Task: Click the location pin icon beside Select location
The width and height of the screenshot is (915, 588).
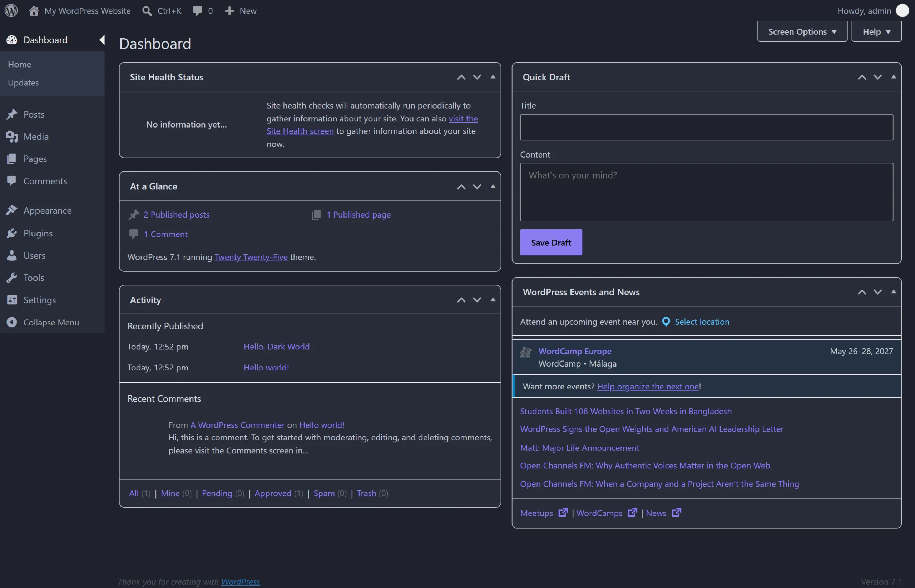Action: (666, 322)
